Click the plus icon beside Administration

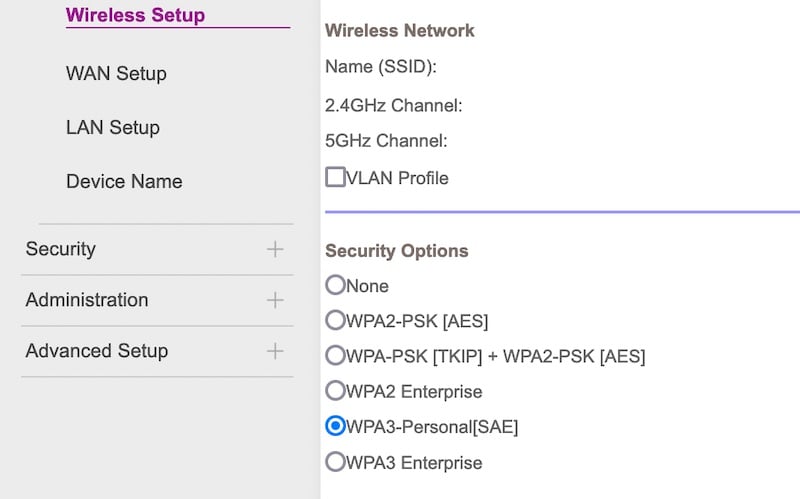point(275,300)
